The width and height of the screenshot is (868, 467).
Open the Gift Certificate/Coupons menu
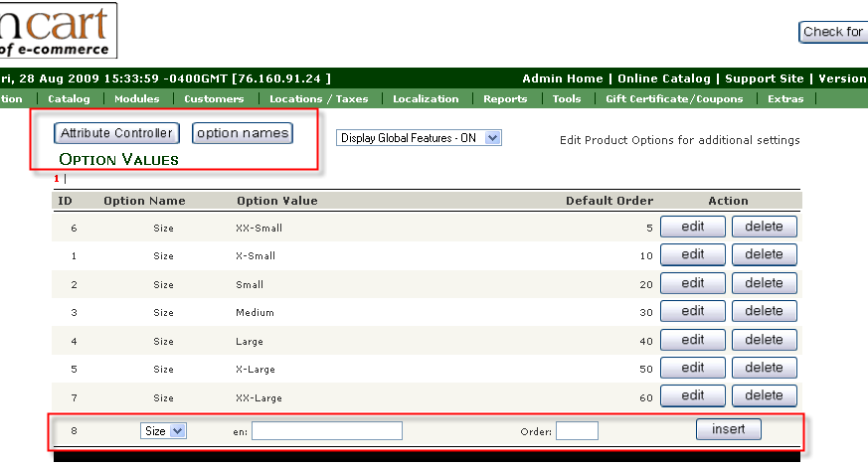tap(674, 99)
